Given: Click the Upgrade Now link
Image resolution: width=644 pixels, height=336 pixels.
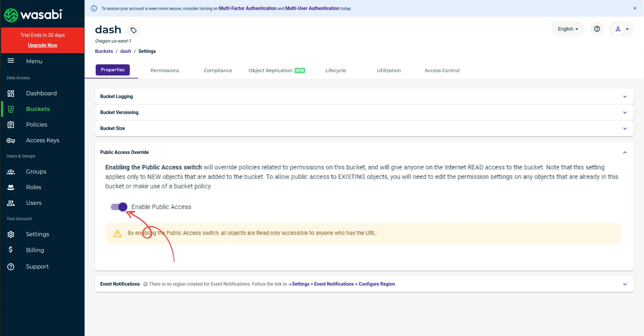Looking at the screenshot, I should (42, 45).
